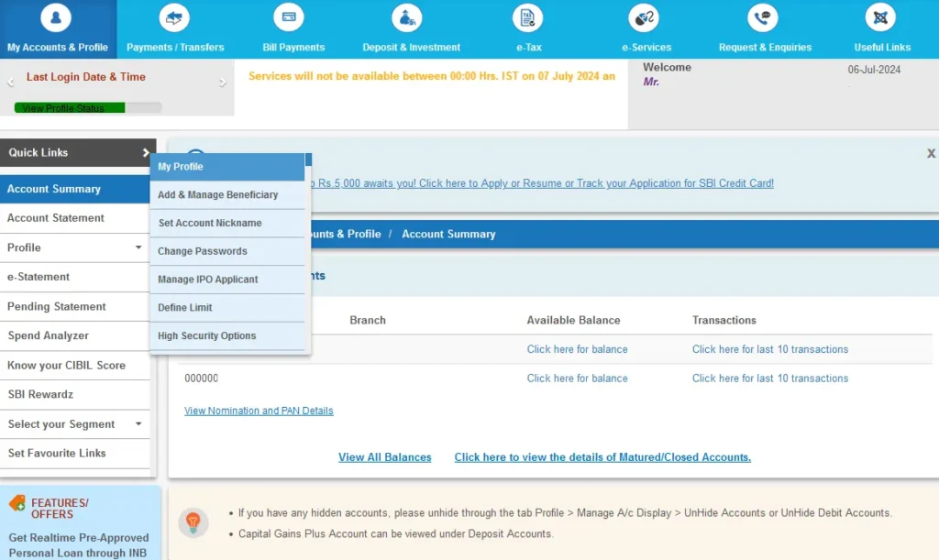Select Define Limit option

(227, 308)
